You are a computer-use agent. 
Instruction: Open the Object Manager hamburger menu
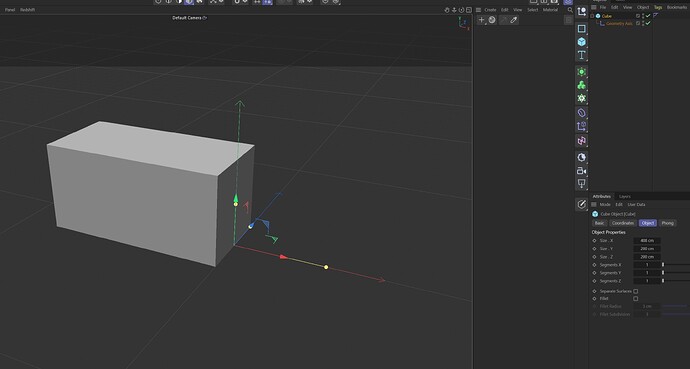pyautogui.click(x=594, y=7)
